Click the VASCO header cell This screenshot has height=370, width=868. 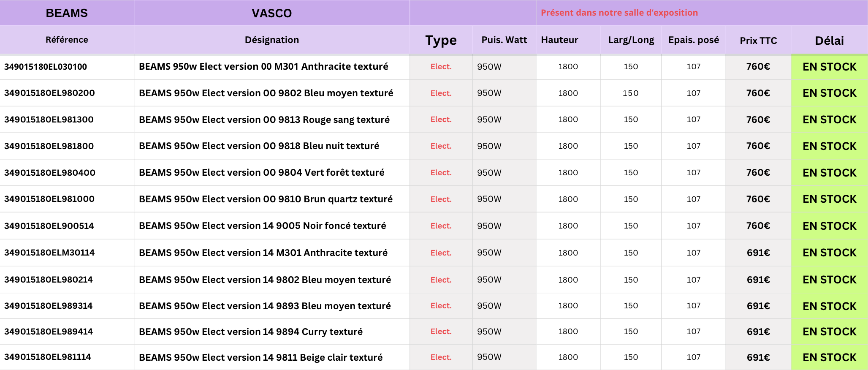[271, 13]
